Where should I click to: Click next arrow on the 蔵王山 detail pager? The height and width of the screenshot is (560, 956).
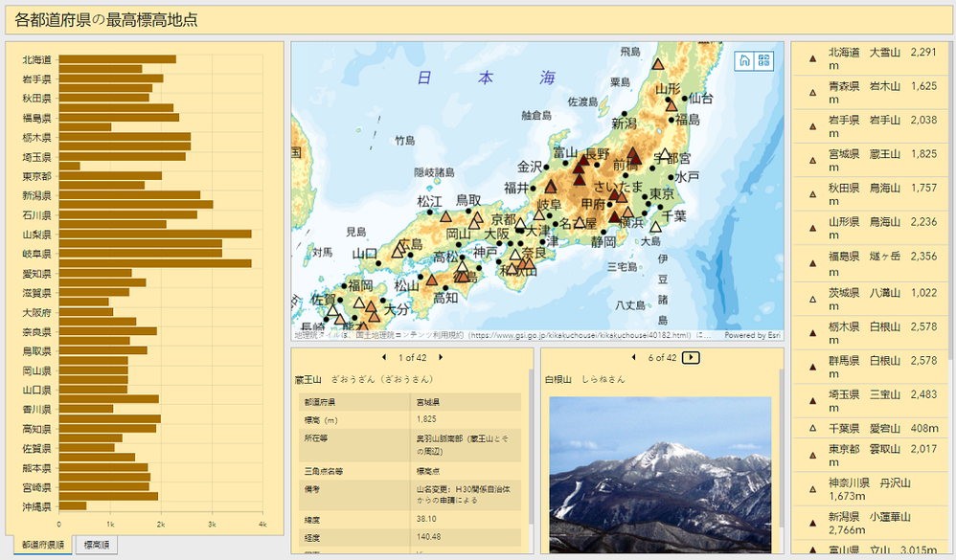pyautogui.click(x=441, y=357)
